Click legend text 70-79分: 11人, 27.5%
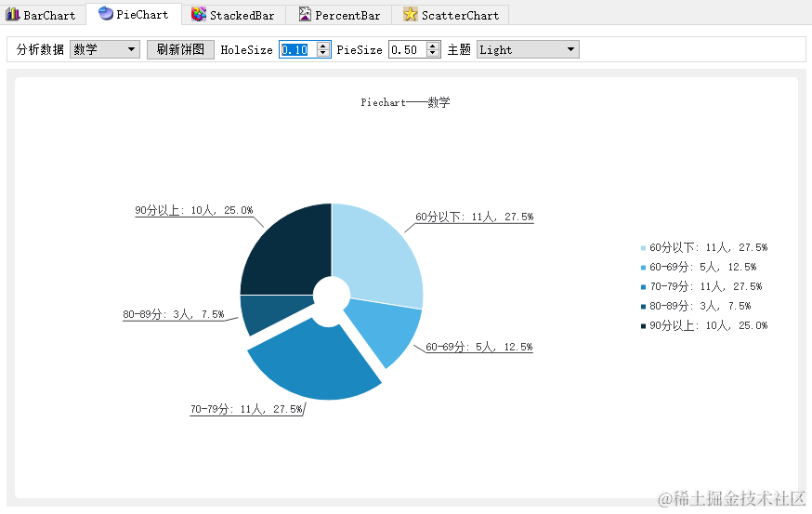812x514 pixels. tap(706, 286)
